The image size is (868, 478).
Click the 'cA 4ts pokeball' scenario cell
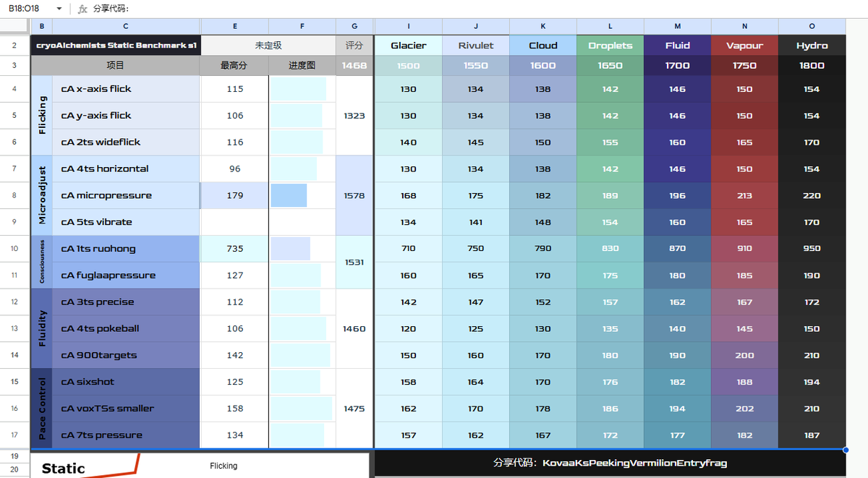[126, 328]
